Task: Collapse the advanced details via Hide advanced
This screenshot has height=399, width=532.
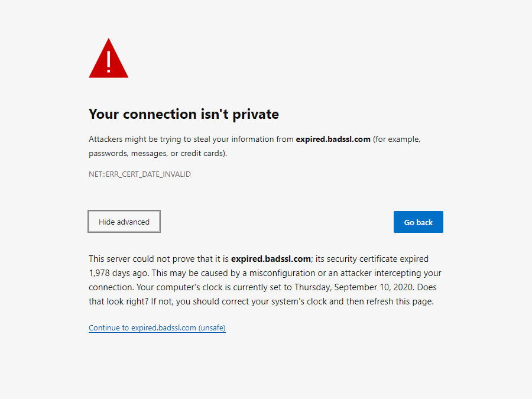Action: click(124, 221)
